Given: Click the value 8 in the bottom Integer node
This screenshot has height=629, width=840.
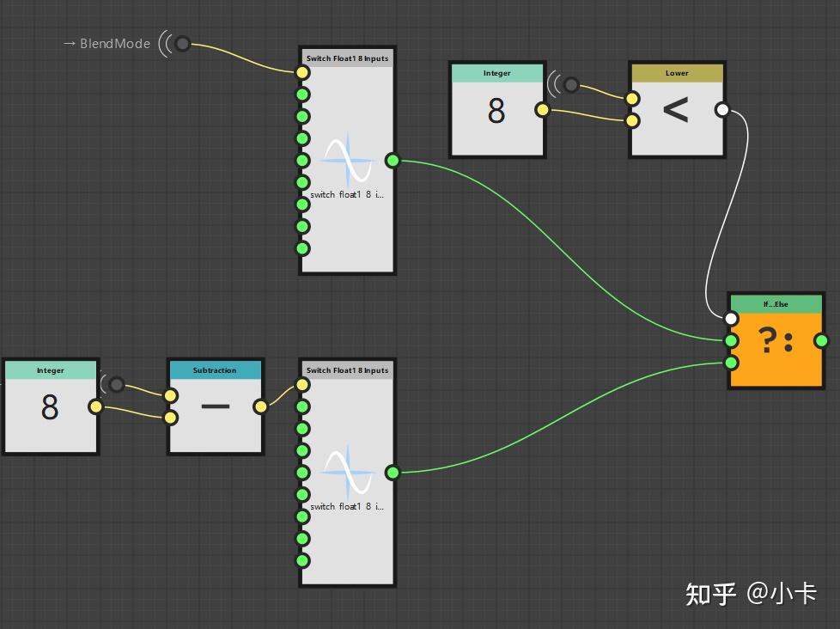Looking at the screenshot, I should click(50, 407).
